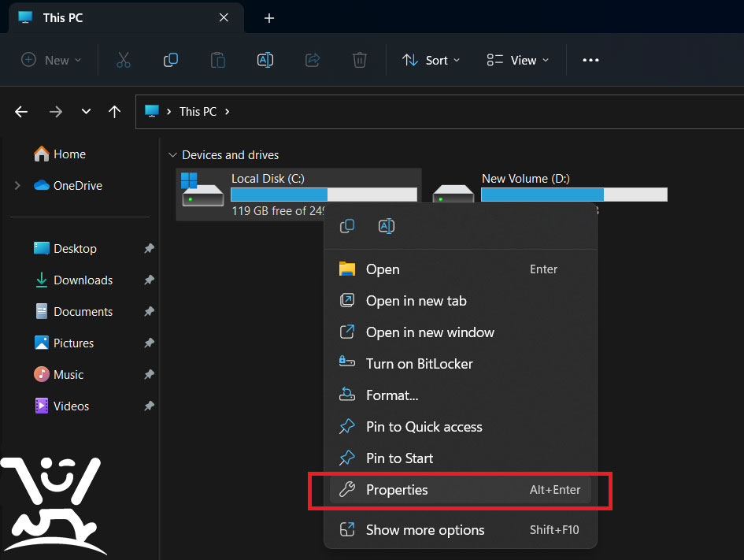Click the Delete trash icon in toolbar
This screenshot has width=744, height=560.
pyautogui.click(x=360, y=61)
